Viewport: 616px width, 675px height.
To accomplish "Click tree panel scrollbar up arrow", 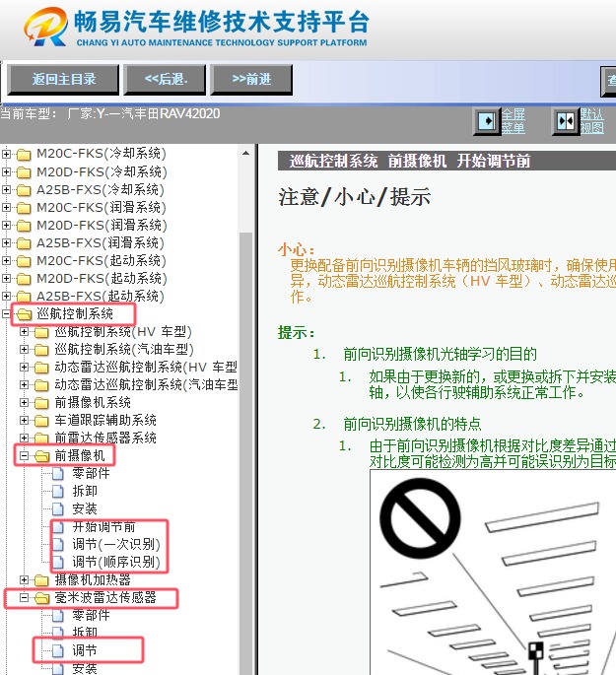I will [245, 154].
